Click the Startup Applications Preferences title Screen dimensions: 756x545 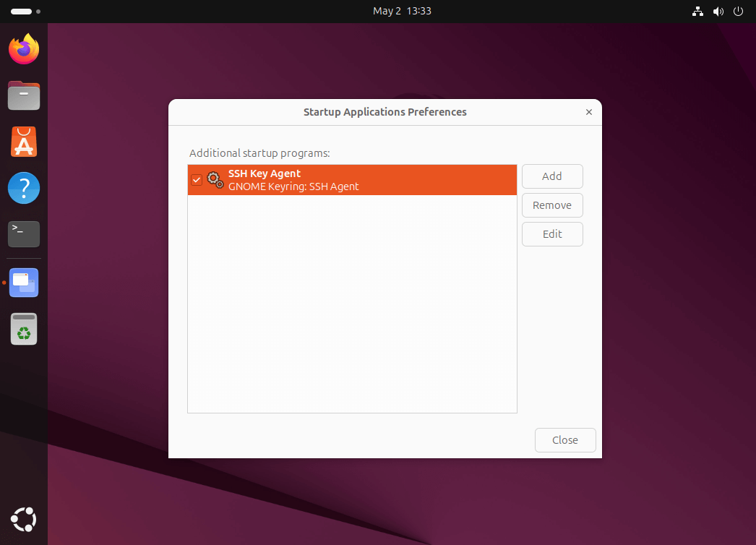click(x=385, y=112)
